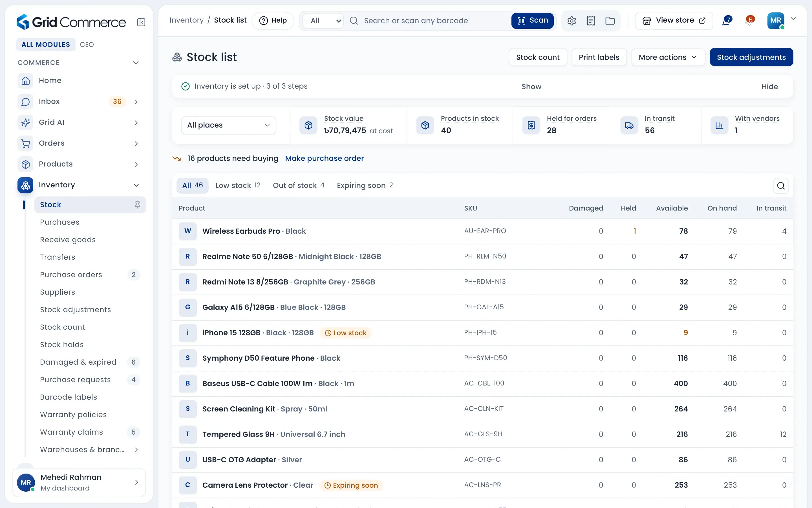Click the Grid Commerce logo
Viewport: 812px width, 508px height.
coord(71,22)
